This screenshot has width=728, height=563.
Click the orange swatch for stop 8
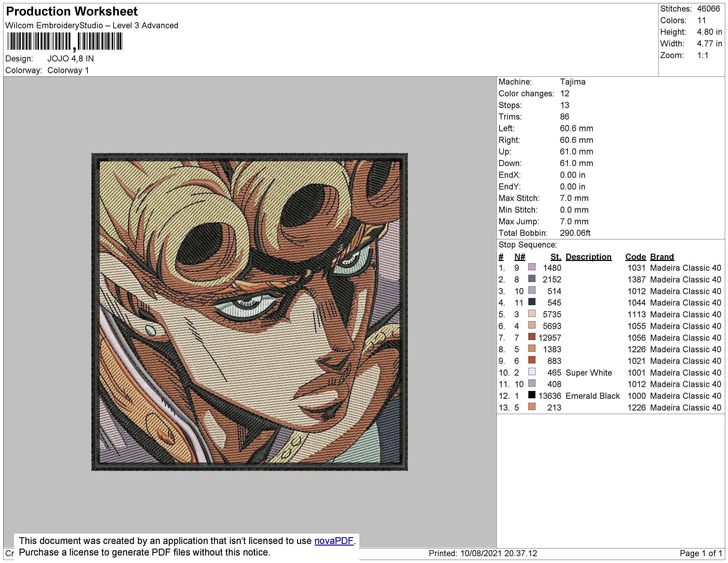pyautogui.click(x=532, y=349)
